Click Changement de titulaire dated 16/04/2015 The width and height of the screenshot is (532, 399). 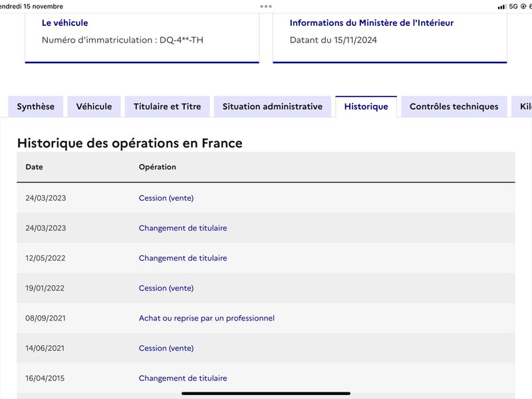183,378
